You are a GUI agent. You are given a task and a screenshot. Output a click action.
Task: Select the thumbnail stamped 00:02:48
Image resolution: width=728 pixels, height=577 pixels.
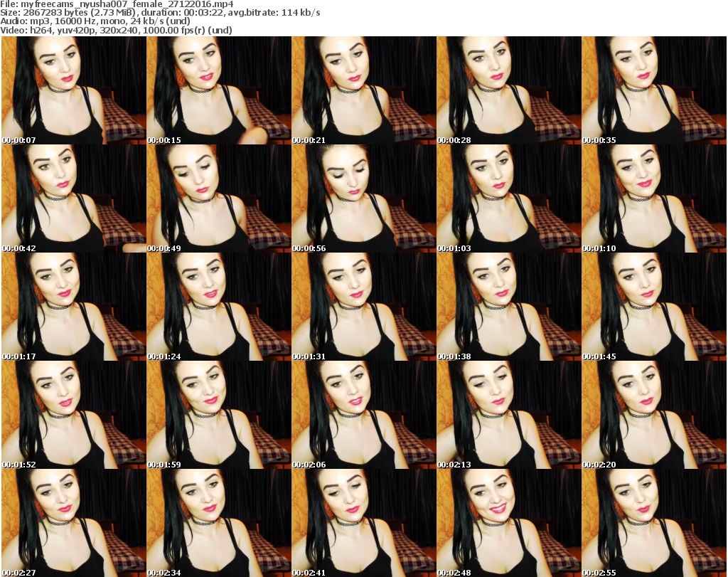(509, 523)
